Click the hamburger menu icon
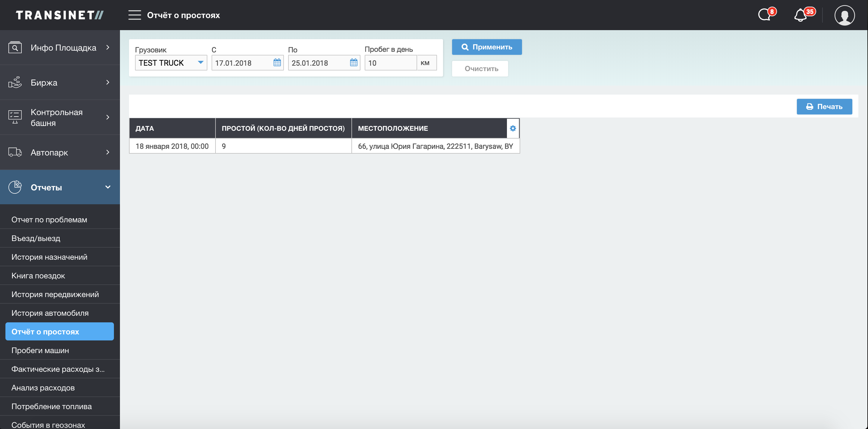Viewport: 868px width, 429px height. (x=134, y=15)
